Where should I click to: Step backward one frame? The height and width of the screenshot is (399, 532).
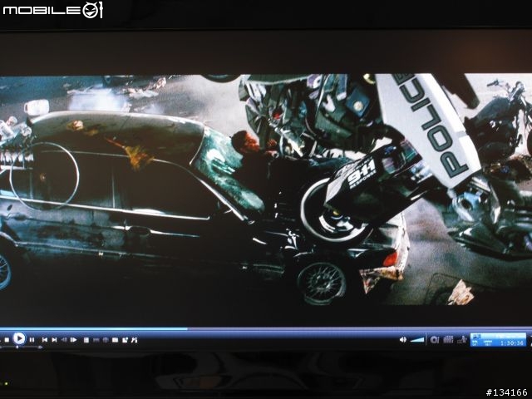[x=64, y=340]
